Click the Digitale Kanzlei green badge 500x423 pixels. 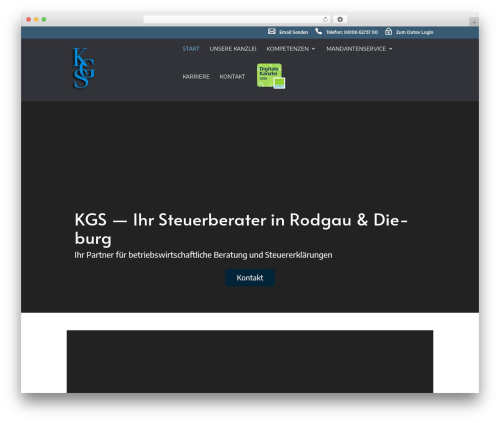tap(271, 76)
